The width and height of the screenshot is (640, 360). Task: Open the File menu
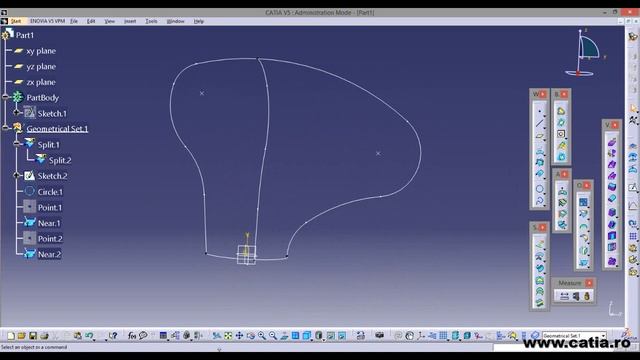(74, 21)
